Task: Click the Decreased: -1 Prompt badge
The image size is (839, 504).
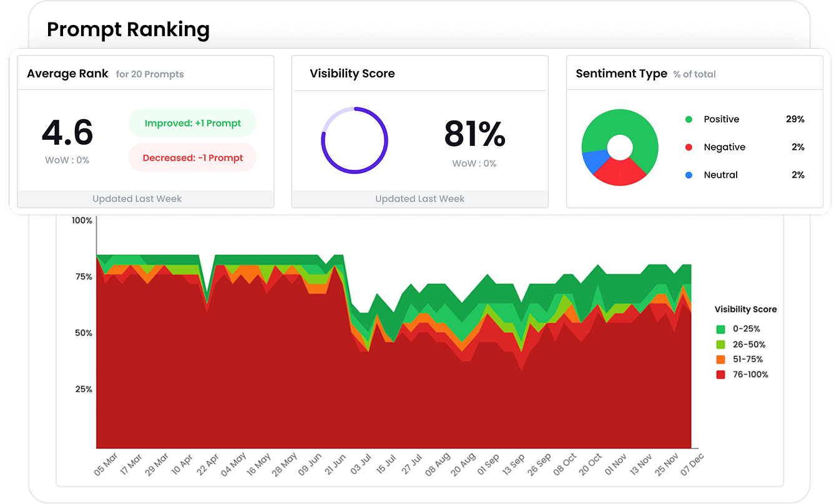Action: pos(192,158)
